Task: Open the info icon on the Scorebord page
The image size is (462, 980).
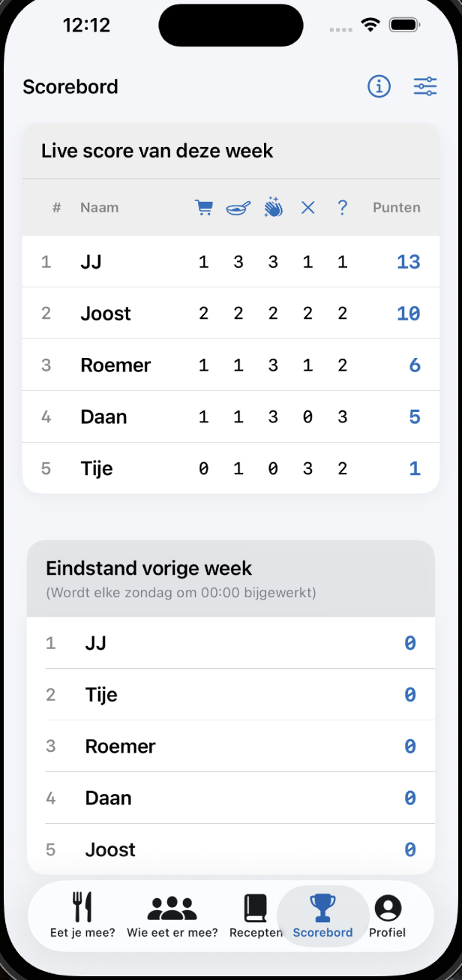Action: click(379, 86)
